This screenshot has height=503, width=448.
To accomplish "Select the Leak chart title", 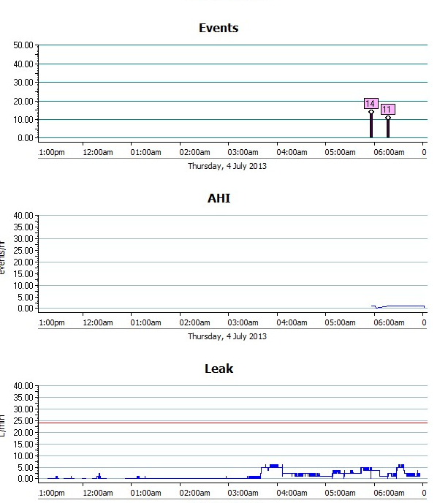I will [x=219, y=368].
